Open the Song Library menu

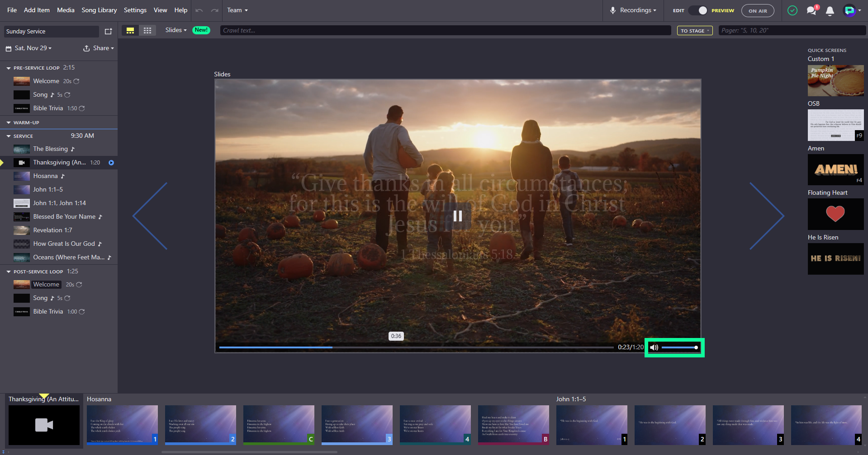click(99, 10)
